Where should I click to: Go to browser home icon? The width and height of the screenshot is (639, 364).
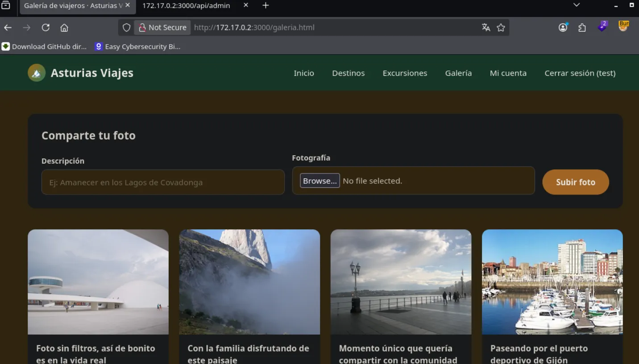64,28
